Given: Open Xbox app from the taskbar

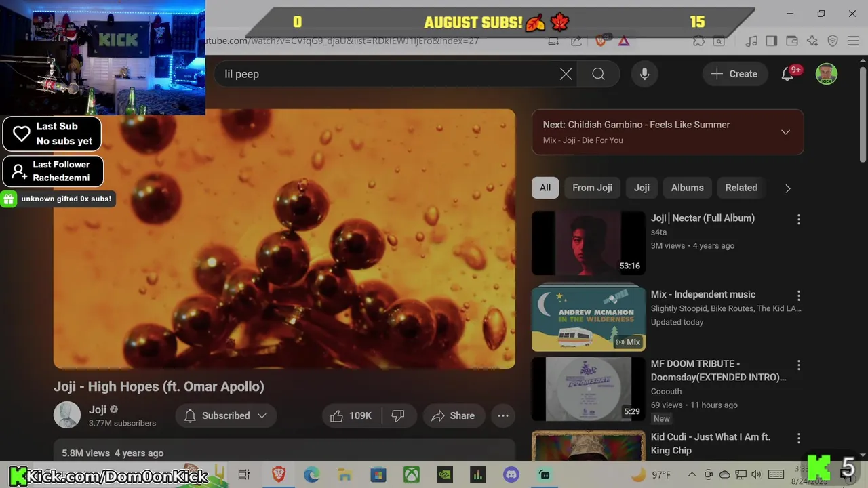Looking at the screenshot, I should (x=412, y=475).
